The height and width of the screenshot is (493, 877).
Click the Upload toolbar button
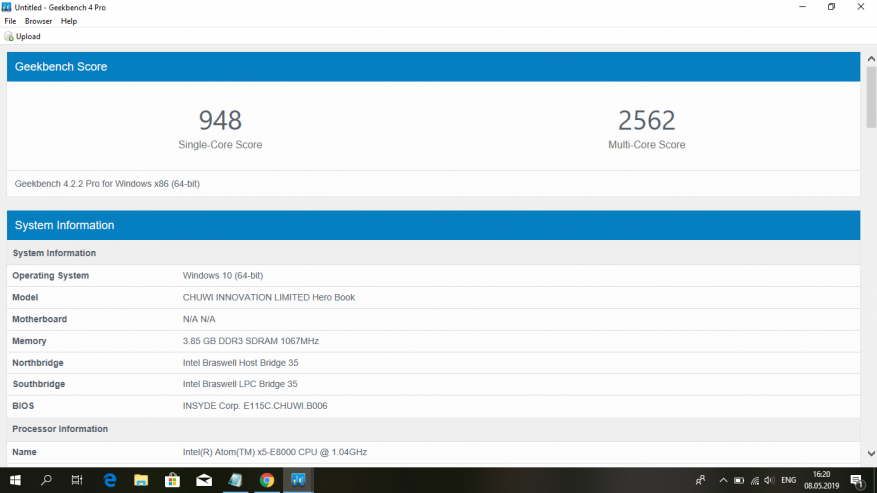tap(22, 36)
